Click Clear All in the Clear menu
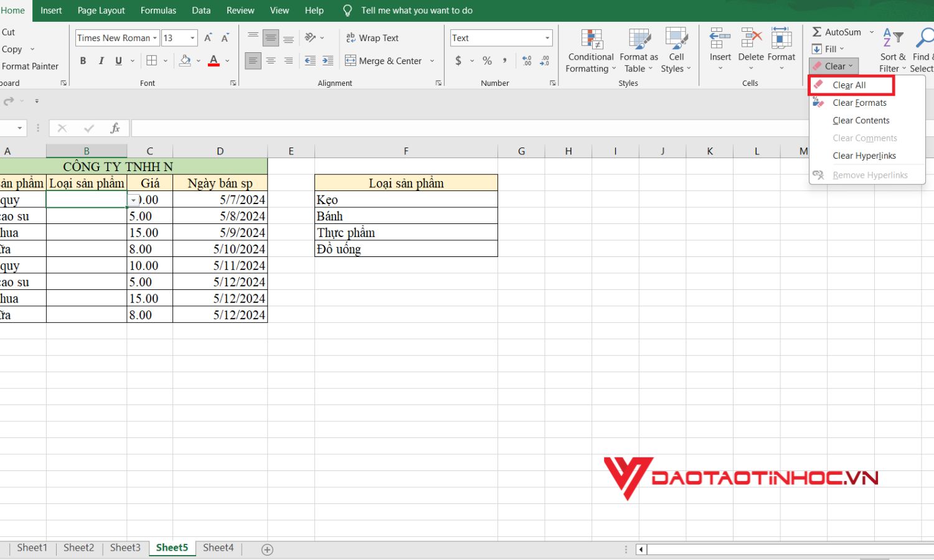934x560 pixels. (849, 85)
